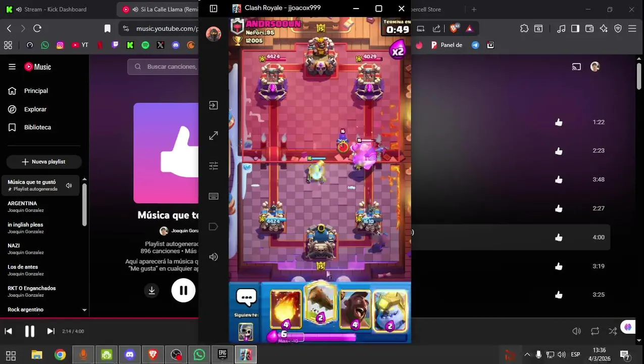Open the Clash Royale emote chat bubble

[x=246, y=298]
